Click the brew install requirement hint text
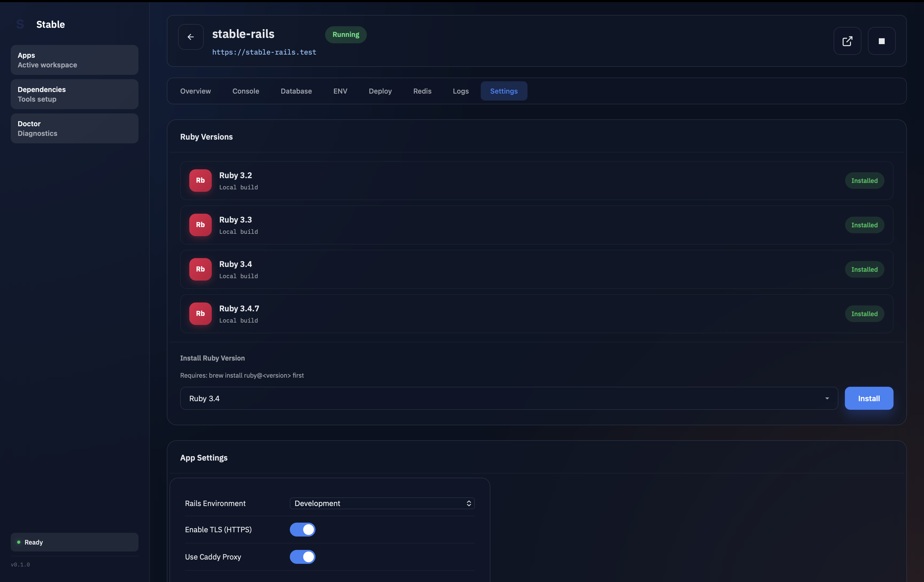 (x=242, y=376)
